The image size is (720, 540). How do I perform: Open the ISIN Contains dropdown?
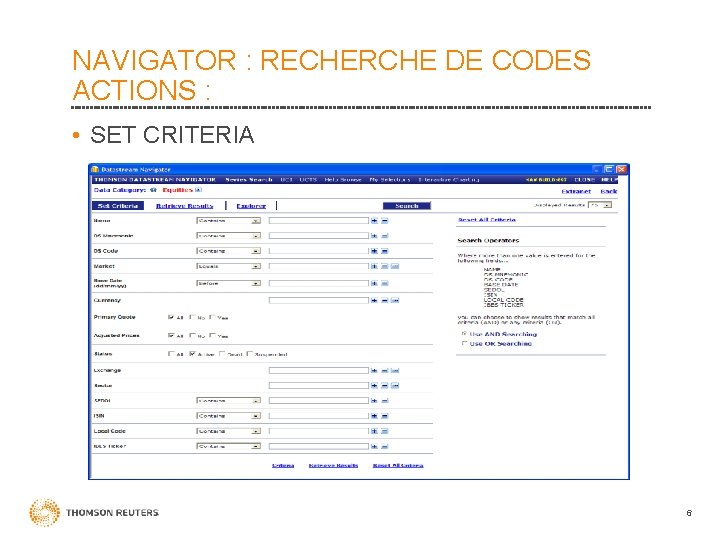(229, 416)
